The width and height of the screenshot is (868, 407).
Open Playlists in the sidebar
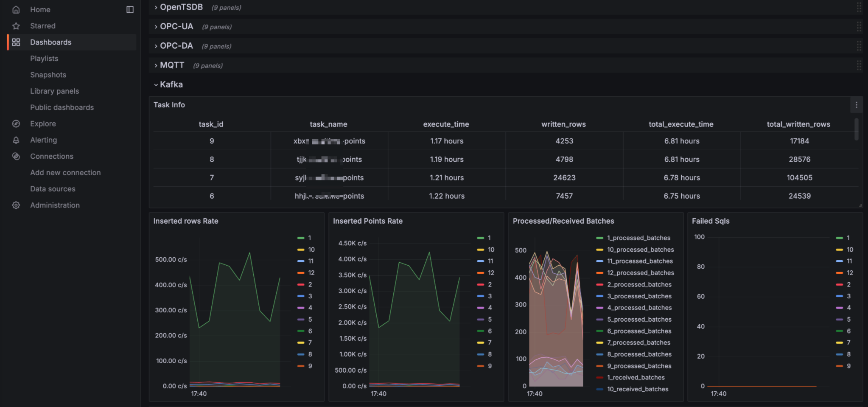[x=44, y=59]
